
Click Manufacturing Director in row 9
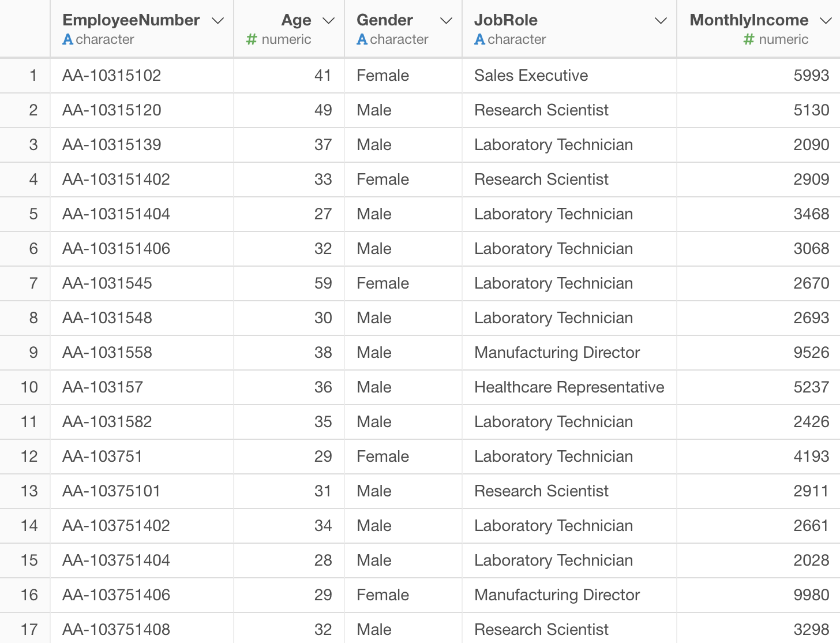(x=557, y=353)
